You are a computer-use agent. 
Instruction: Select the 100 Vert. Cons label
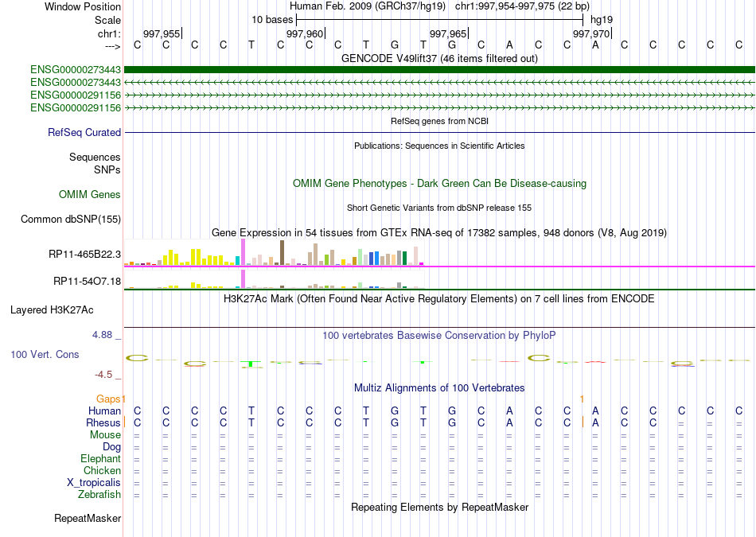pos(45,354)
